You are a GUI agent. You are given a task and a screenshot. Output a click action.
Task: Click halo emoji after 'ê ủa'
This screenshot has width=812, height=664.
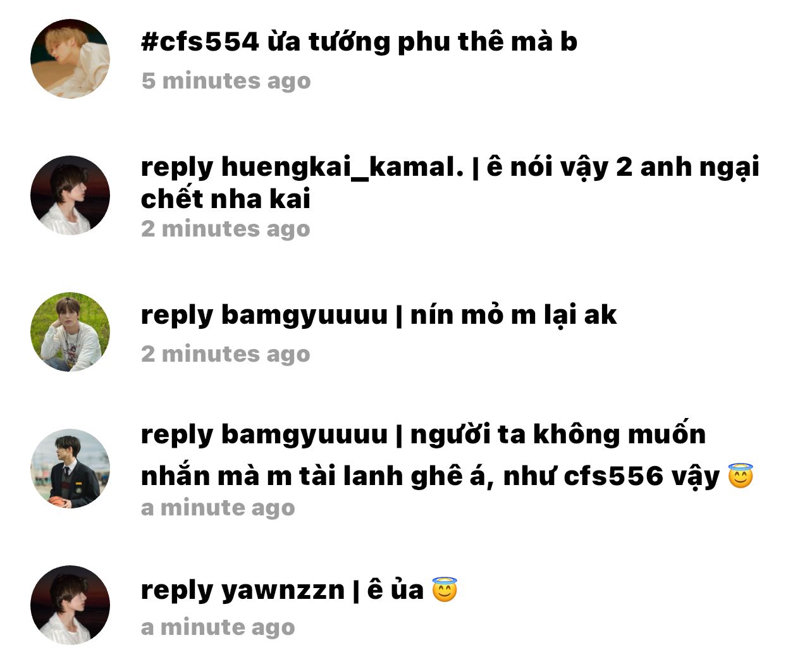pos(445,589)
